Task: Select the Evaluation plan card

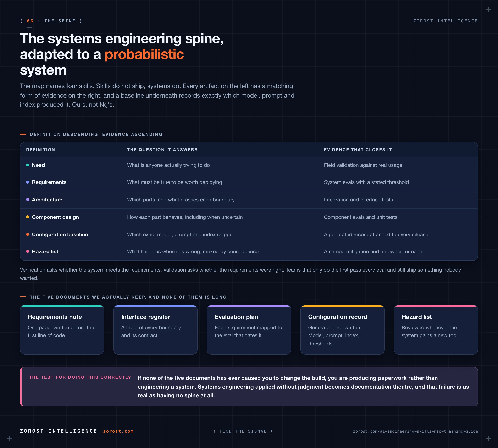Action: pos(249,330)
